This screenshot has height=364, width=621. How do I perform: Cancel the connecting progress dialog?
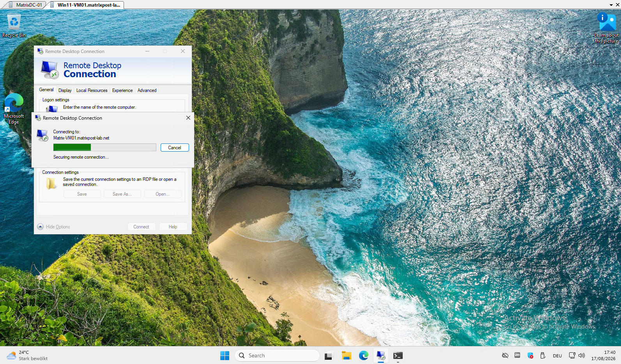pos(175,148)
